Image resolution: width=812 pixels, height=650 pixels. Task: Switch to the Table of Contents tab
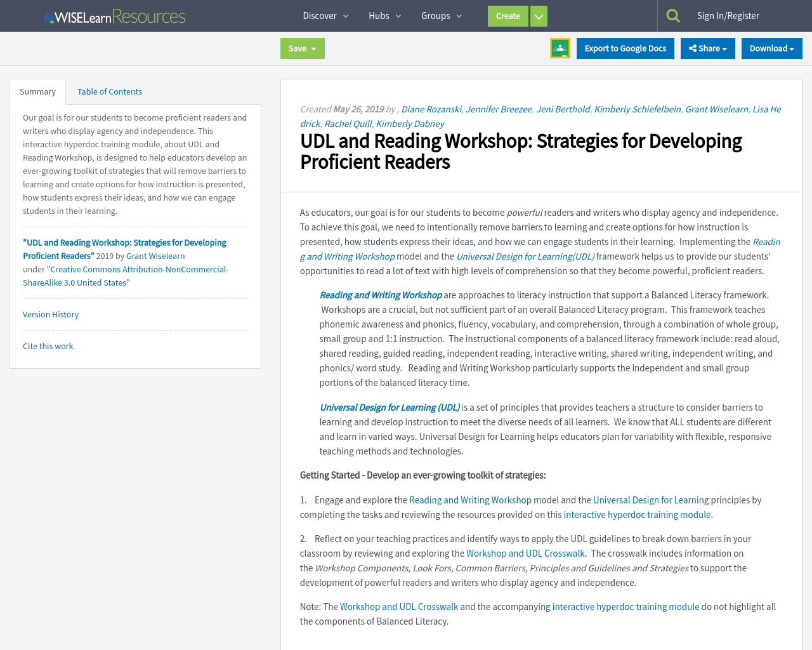point(109,90)
